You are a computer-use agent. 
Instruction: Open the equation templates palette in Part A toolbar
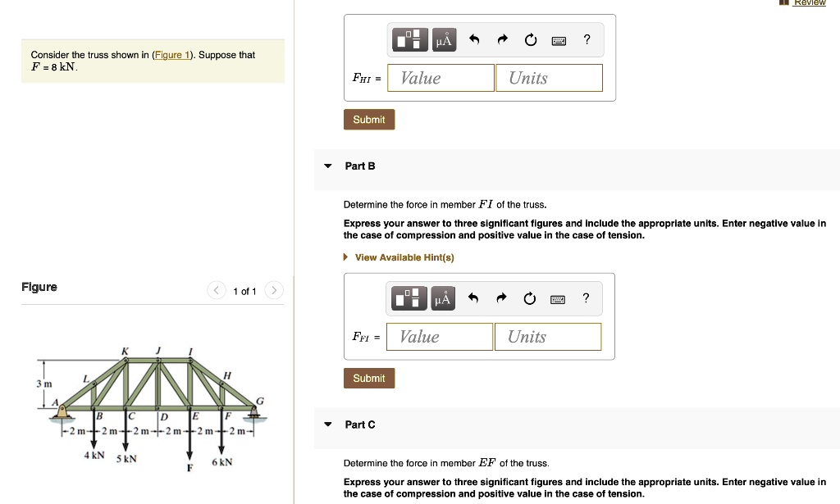point(410,39)
